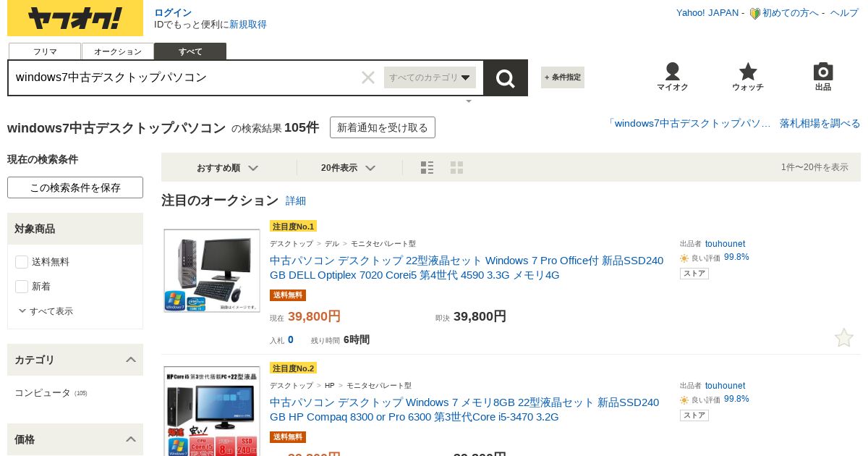Click the 新規取得 link
This screenshot has height=456, width=868.
[x=248, y=25]
